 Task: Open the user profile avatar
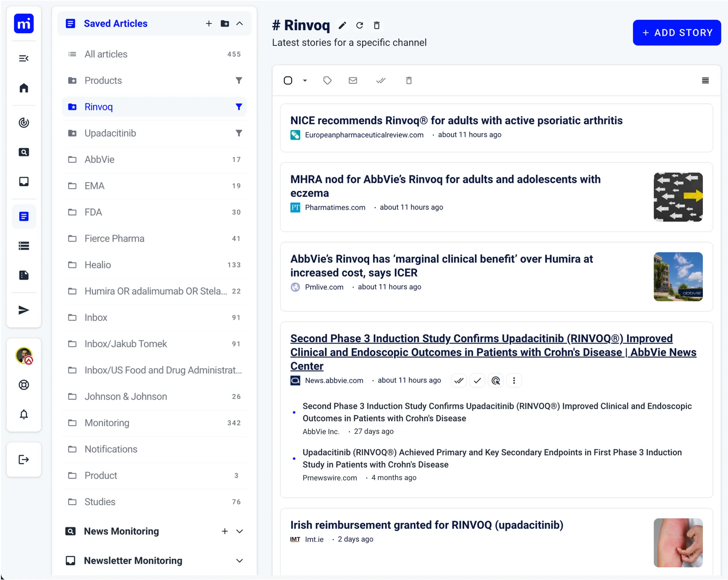[x=24, y=355]
